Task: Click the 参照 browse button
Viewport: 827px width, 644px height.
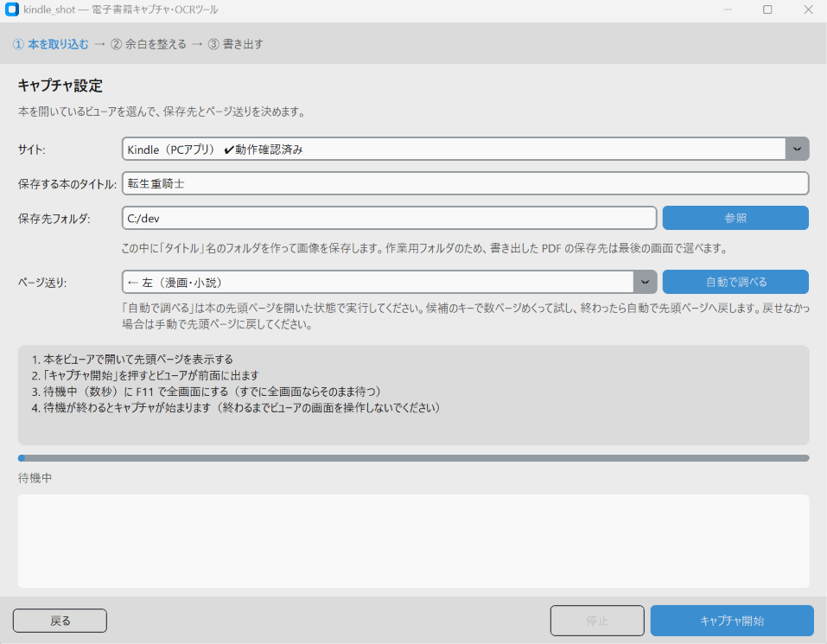Action: pyautogui.click(x=735, y=218)
